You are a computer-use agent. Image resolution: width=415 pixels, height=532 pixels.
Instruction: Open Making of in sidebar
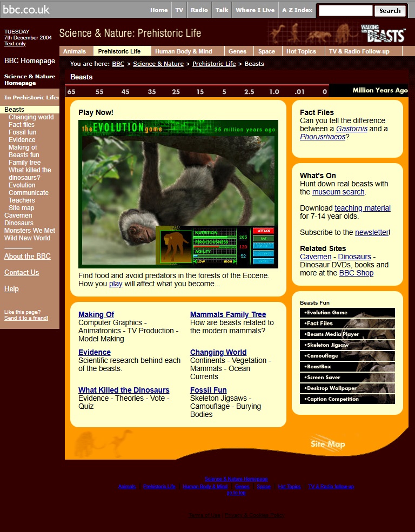tap(23, 147)
